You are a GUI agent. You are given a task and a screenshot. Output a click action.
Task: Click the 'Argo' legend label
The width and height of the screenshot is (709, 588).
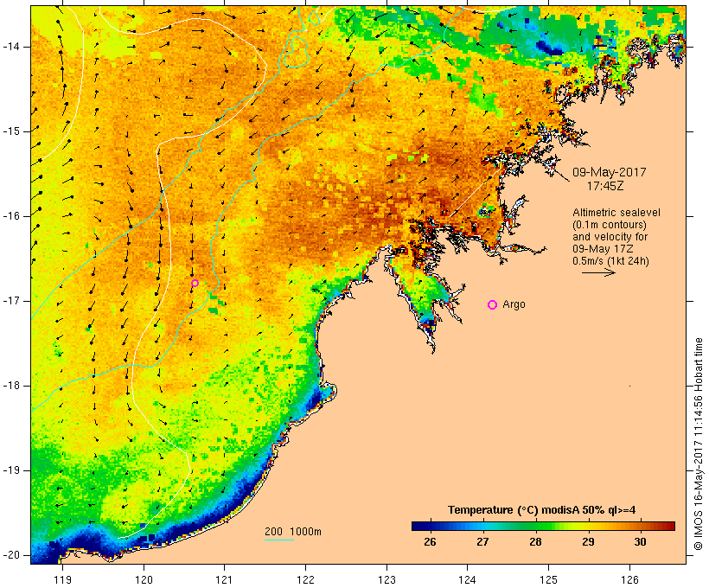pyautogui.click(x=514, y=304)
